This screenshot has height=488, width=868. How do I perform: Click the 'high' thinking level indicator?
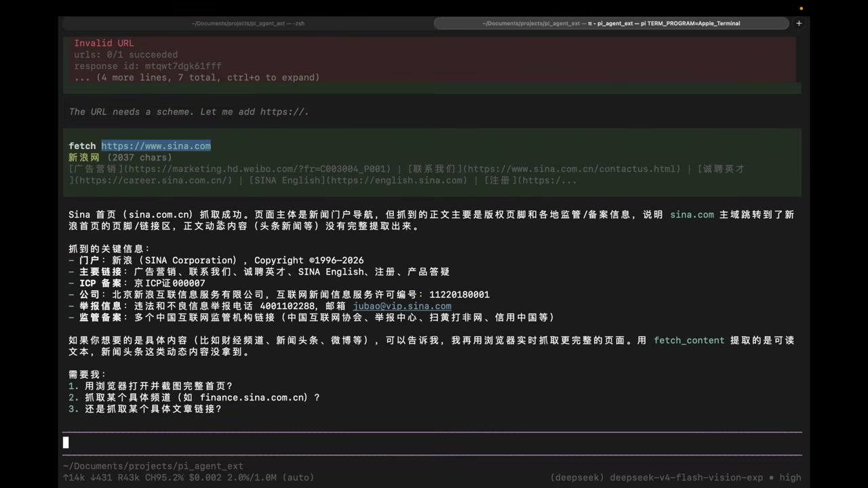790,477
